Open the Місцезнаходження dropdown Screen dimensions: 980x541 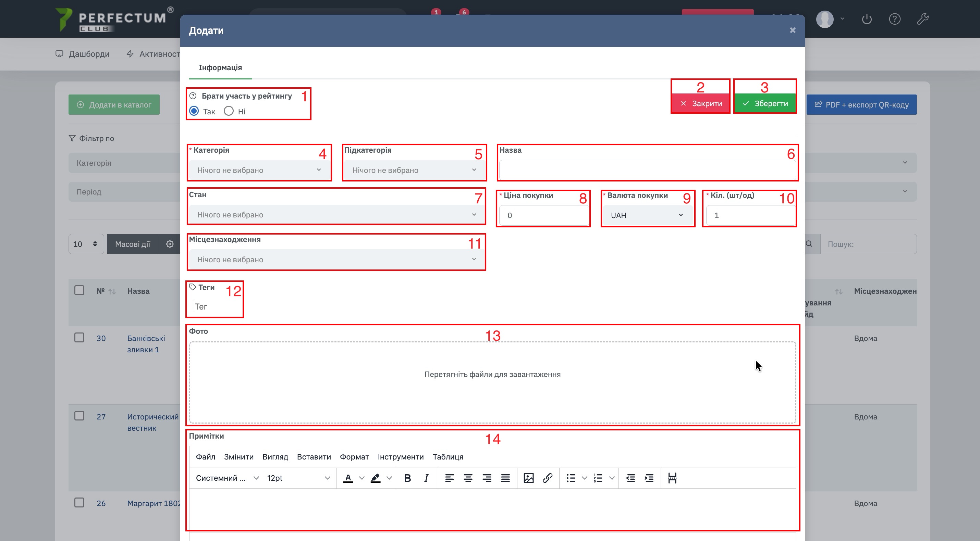(336, 259)
